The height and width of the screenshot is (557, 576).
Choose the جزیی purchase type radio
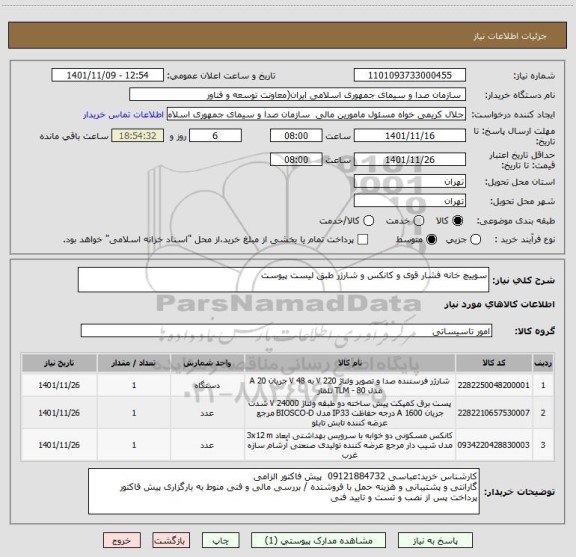(475, 240)
